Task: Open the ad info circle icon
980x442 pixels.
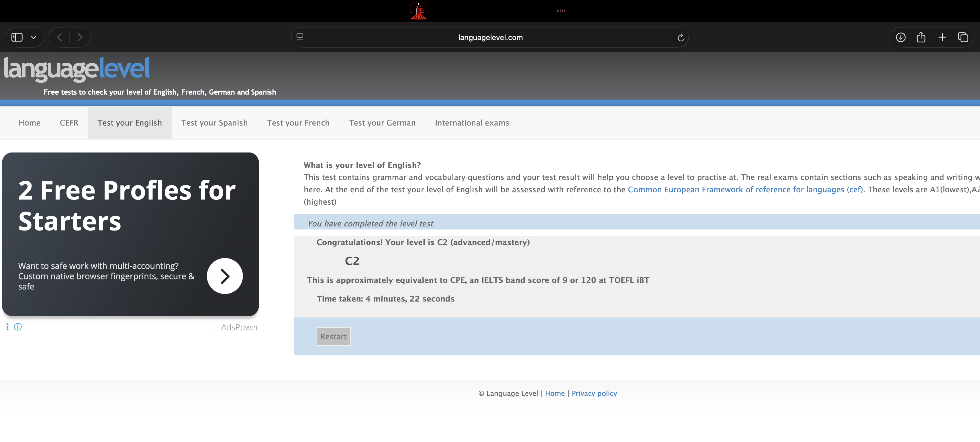Action: 18,327
